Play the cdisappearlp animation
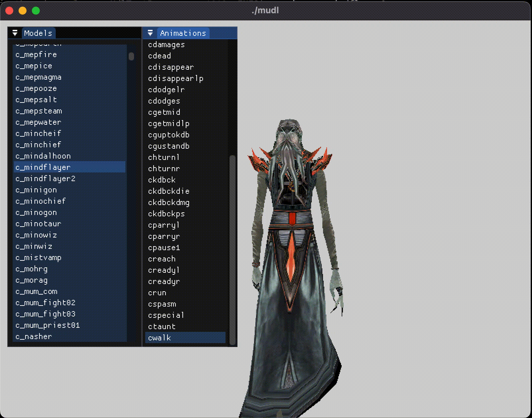 (x=185, y=78)
